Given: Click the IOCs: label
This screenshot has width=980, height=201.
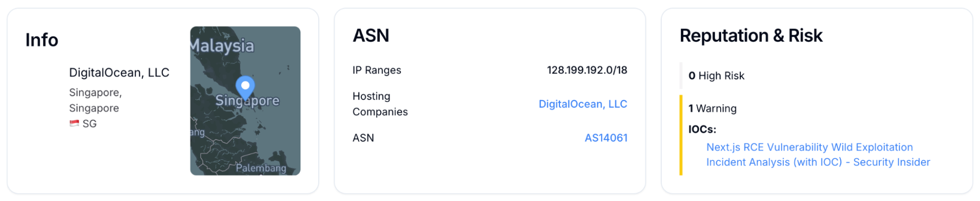Looking at the screenshot, I should point(702,129).
